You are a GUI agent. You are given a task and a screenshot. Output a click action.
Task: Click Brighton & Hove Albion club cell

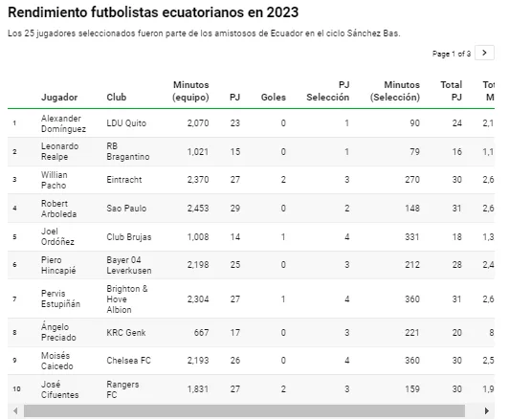(x=127, y=299)
